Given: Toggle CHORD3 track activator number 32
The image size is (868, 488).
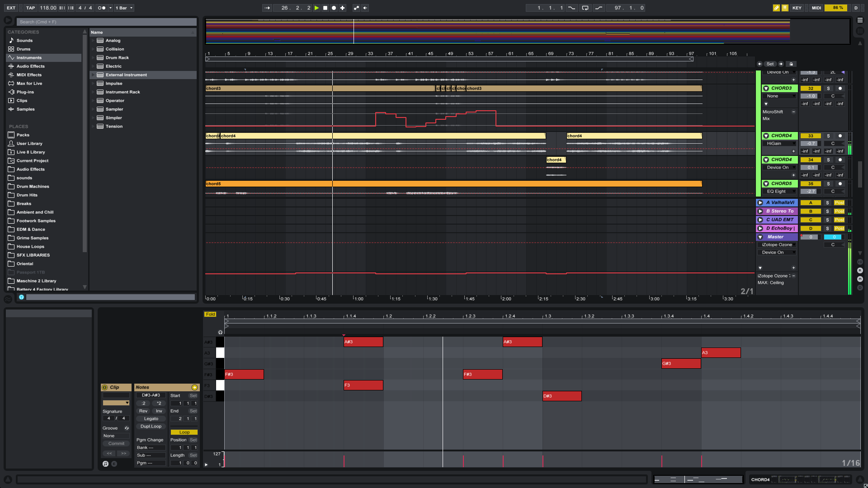Looking at the screenshot, I should point(811,88).
